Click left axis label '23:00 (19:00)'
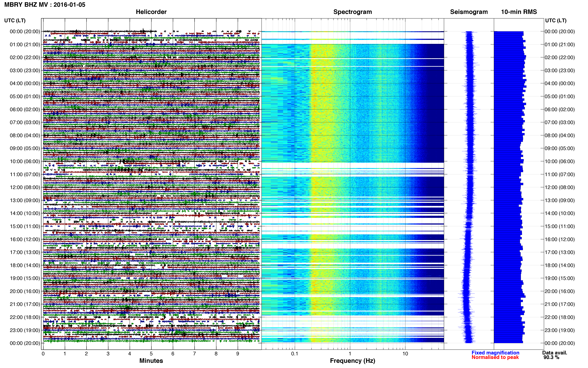Image resolution: width=588 pixels, height=368 pixels. 25,330
